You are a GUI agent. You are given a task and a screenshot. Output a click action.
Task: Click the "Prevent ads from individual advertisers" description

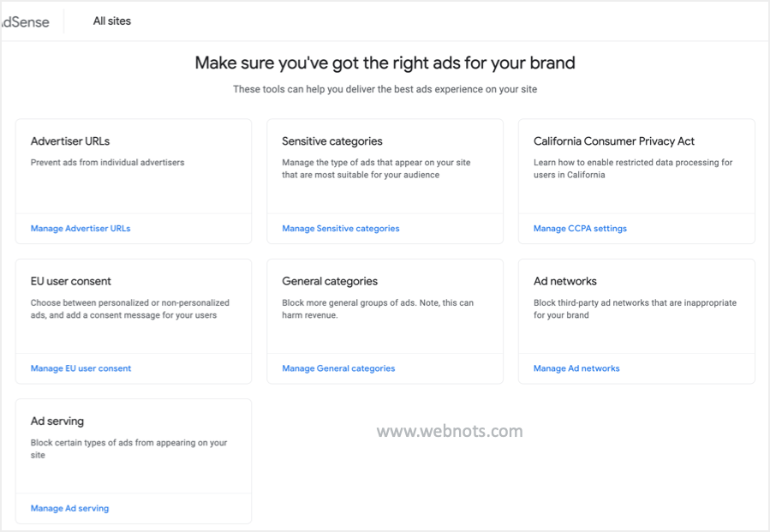tap(107, 162)
